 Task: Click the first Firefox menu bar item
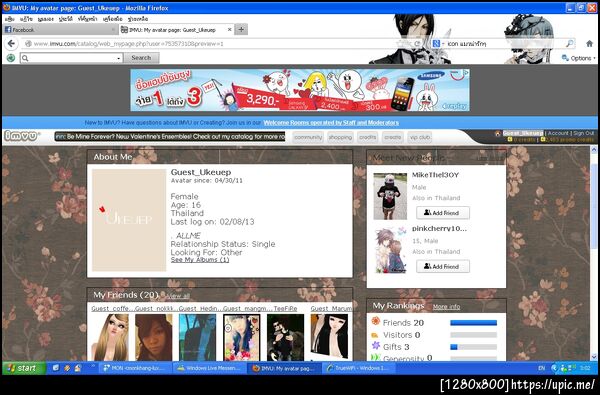[10, 19]
